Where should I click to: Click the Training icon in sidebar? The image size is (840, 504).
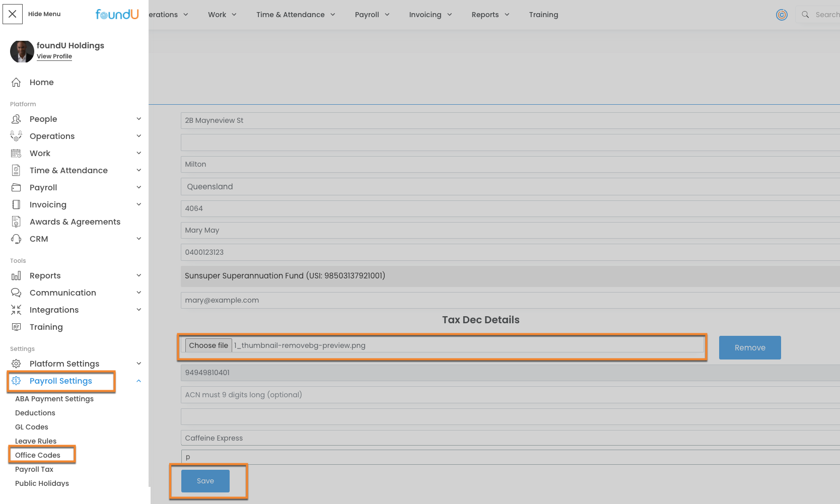16,327
